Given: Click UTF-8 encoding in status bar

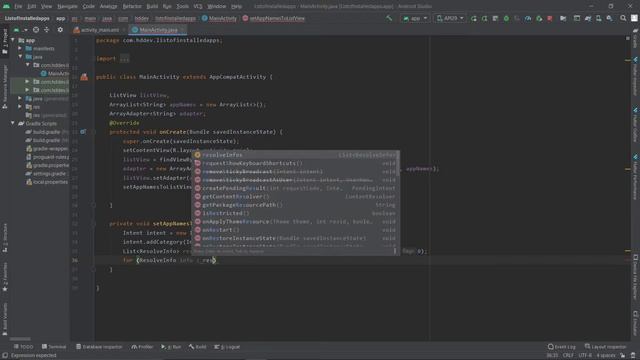Looking at the screenshot, I should pyautogui.click(x=585, y=356).
